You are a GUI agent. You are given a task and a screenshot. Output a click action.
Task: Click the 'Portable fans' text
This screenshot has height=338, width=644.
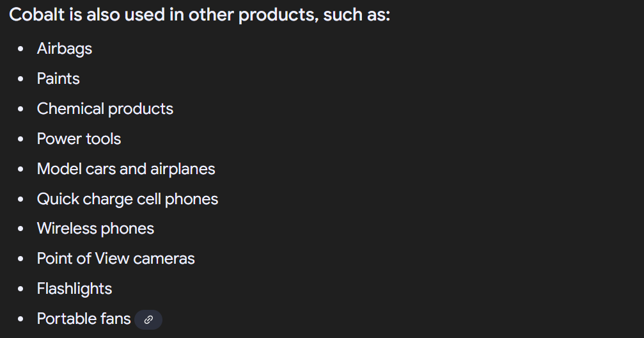84,319
